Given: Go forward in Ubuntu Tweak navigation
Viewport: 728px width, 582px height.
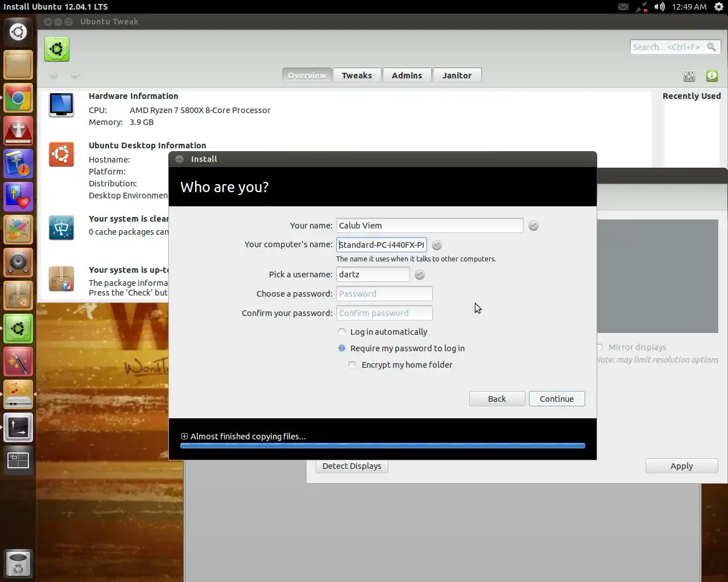Looking at the screenshot, I should tap(75, 75).
